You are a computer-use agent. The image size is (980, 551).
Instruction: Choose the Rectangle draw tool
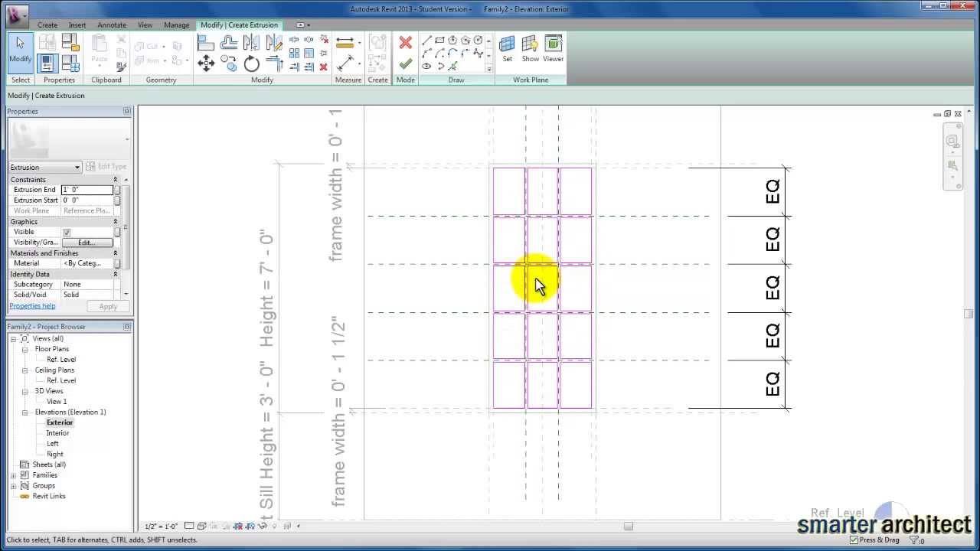pos(439,41)
